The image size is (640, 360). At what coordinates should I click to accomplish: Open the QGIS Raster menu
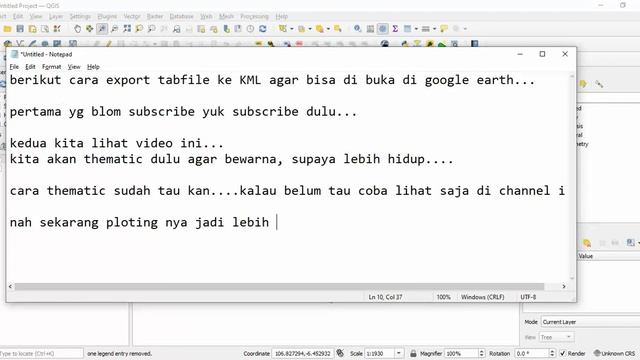coord(155,16)
